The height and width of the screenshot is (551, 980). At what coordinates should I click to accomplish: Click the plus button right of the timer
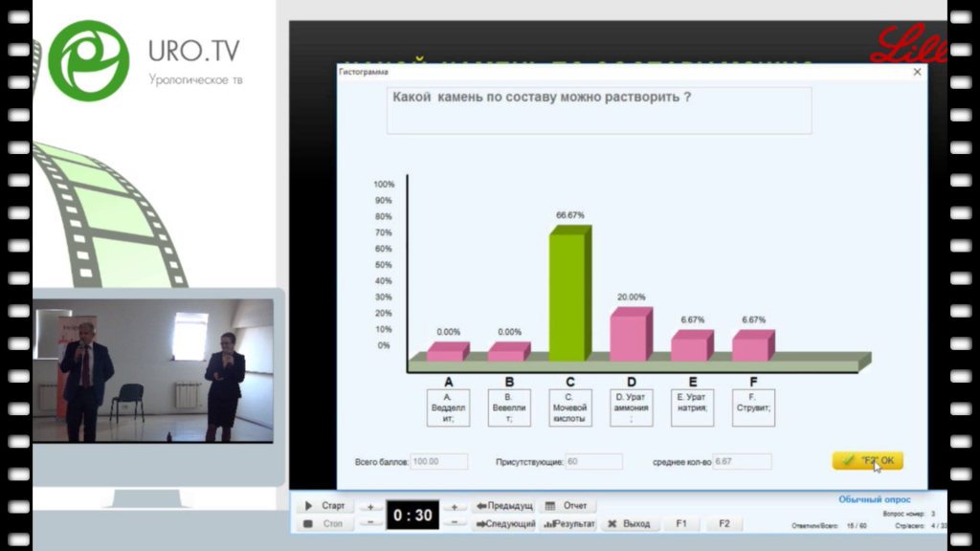point(455,506)
